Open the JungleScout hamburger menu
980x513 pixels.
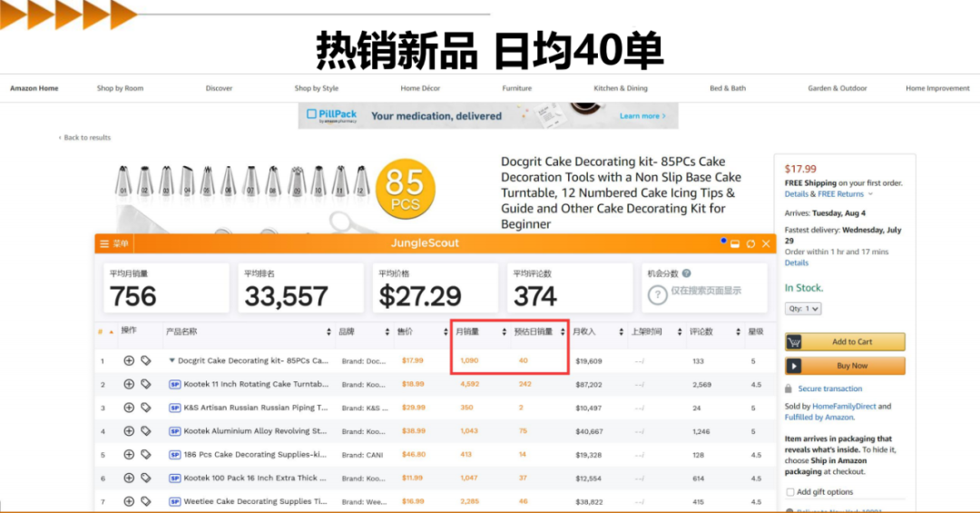tap(104, 243)
